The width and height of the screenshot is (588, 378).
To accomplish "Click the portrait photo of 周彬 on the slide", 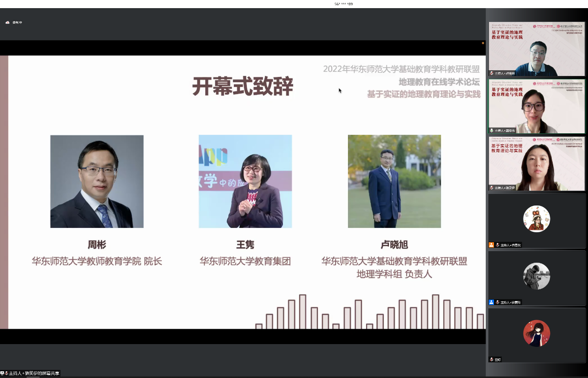I will tap(97, 181).
